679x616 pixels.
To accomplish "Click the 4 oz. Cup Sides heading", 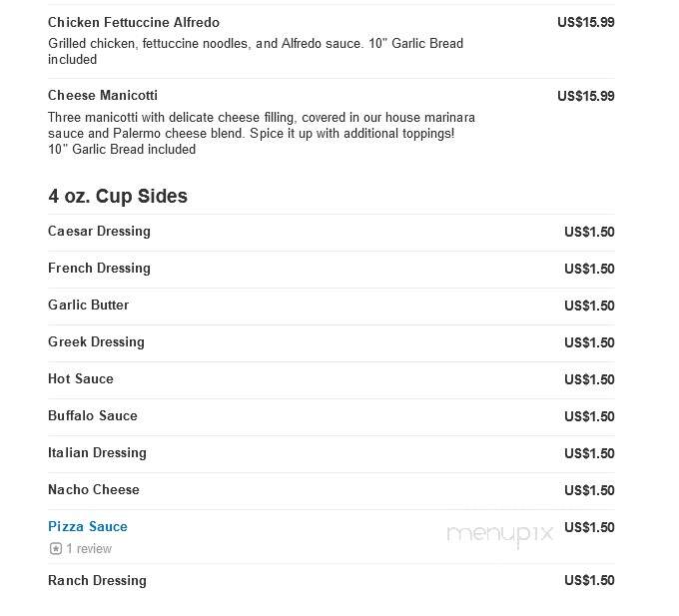I will (x=118, y=196).
